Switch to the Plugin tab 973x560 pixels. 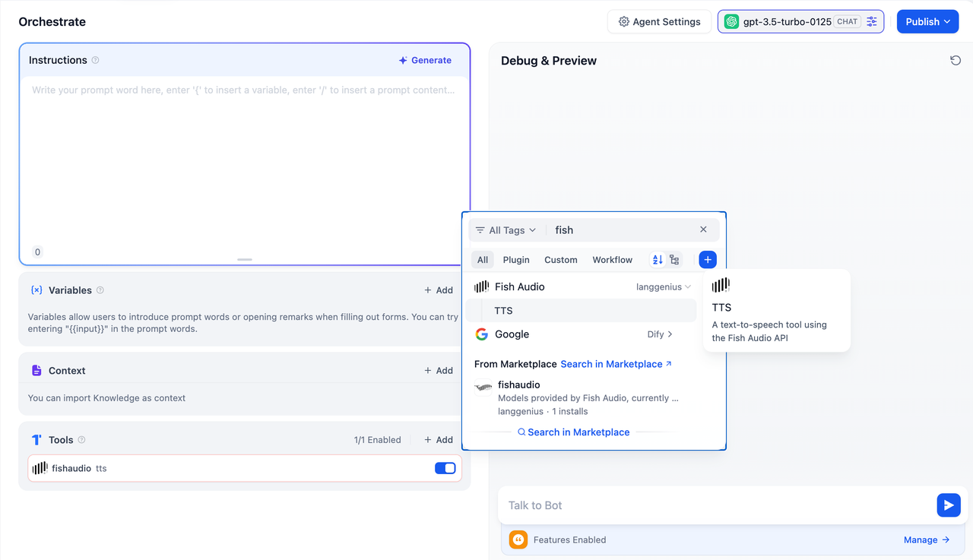click(x=516, y=260)
